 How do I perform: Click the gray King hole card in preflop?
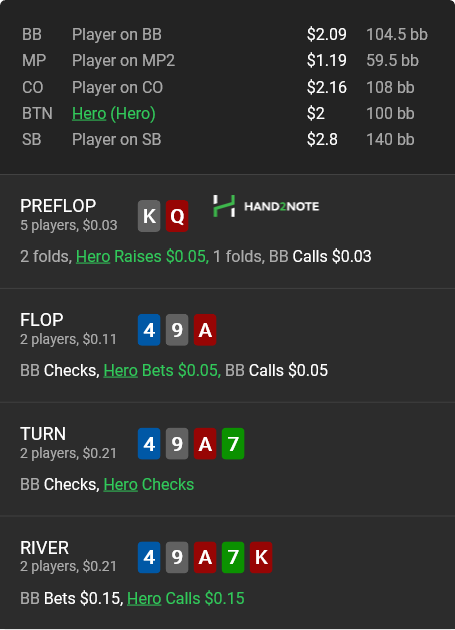coord(149,216)
